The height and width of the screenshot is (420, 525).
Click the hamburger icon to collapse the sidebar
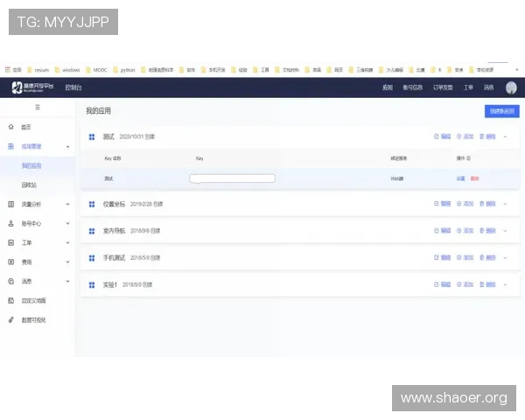[x=37, y=107]
